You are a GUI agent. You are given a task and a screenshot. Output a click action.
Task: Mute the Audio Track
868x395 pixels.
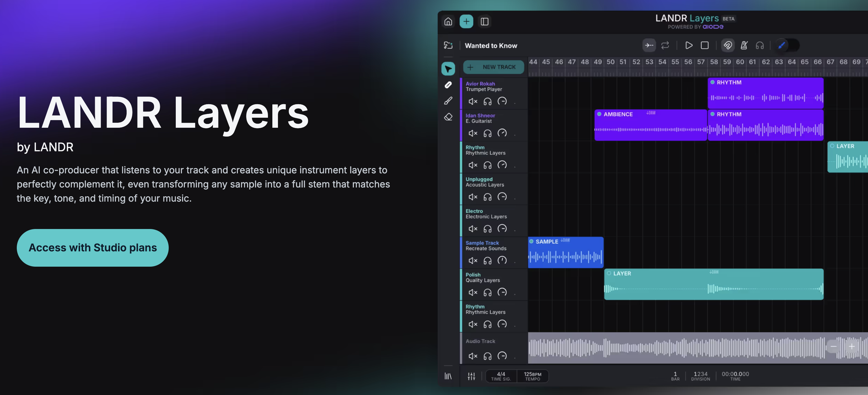[x=473, y=356]
